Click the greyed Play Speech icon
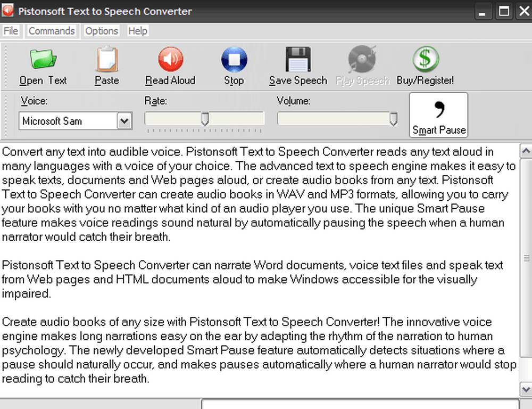Image resolution: width=532 pixels, height=409 pixels. pos(362,66)
